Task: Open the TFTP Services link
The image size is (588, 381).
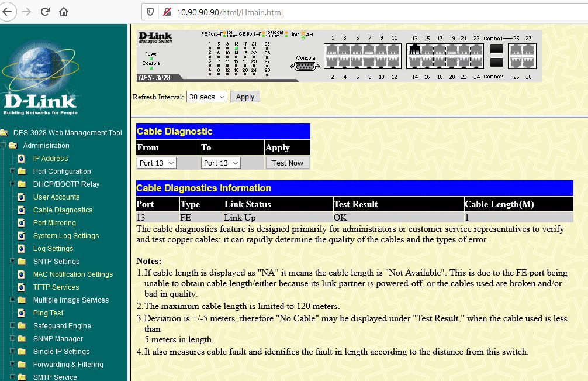Action: (x=56, y=287)
